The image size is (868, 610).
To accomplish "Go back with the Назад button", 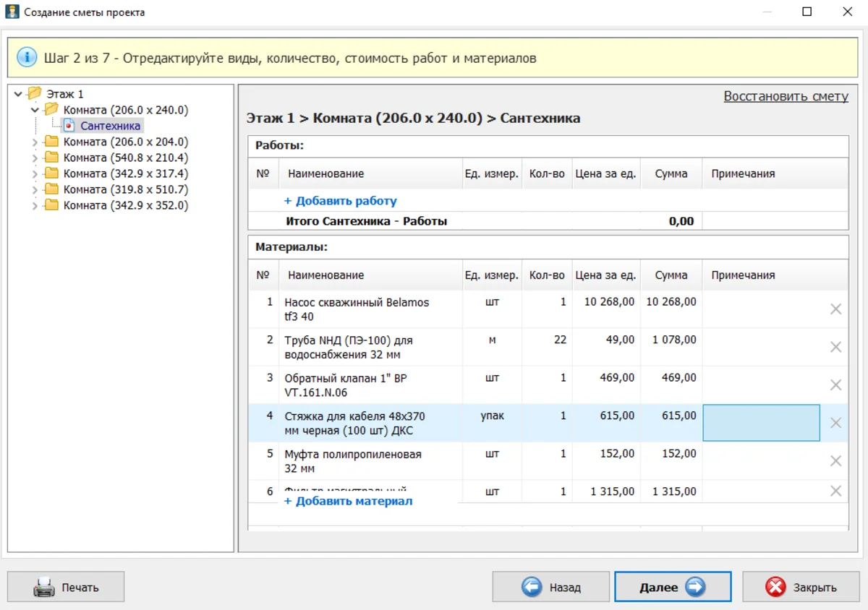I will coord(550,588).
